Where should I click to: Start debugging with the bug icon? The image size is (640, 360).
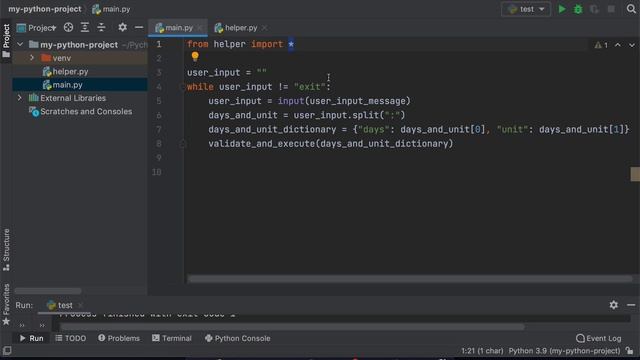pos(578,9)
